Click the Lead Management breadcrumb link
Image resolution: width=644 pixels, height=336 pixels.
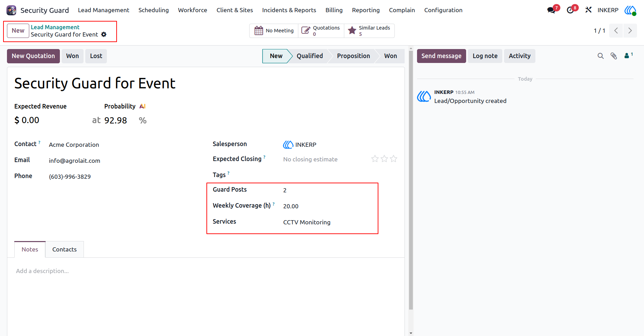(x=55, y=27)
